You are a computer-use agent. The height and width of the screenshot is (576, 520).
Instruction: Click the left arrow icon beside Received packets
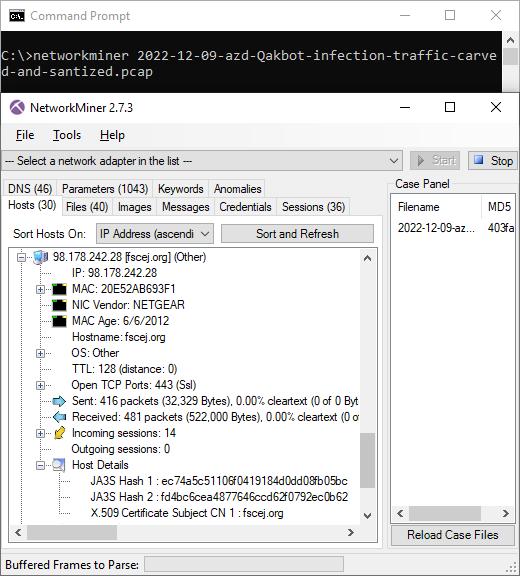click(59, 417)
